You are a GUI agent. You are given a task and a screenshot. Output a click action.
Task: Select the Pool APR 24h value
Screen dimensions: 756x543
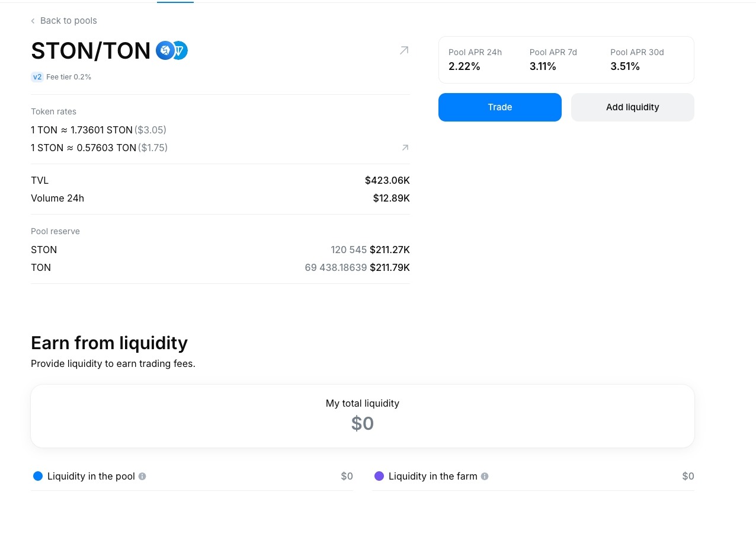465,66
